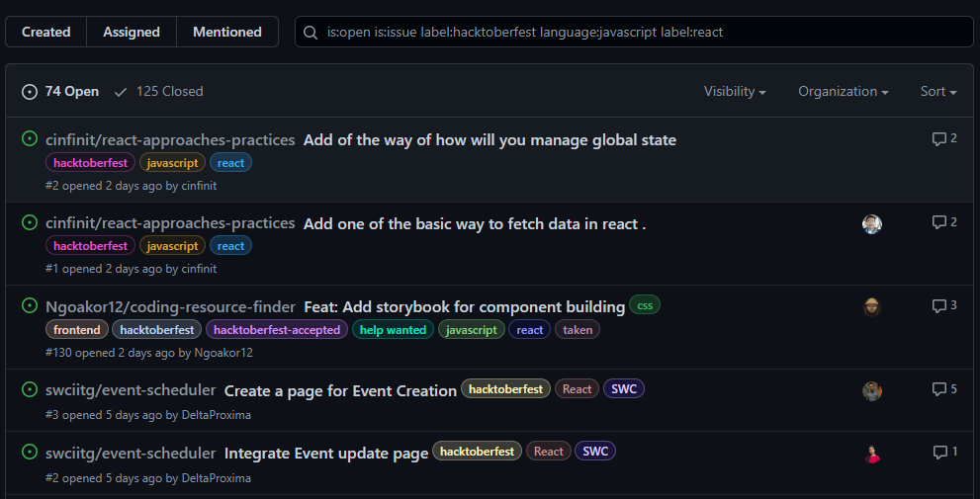Switch to the Mentioned tab
This screenshot has height=499, width=980.
point(227,32)
